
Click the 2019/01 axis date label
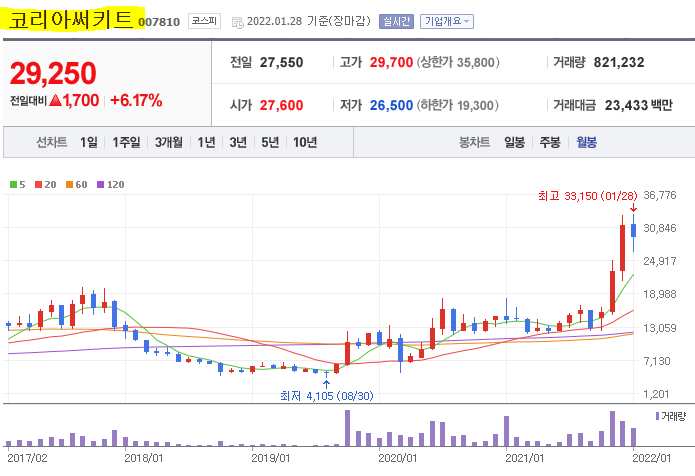270,458
